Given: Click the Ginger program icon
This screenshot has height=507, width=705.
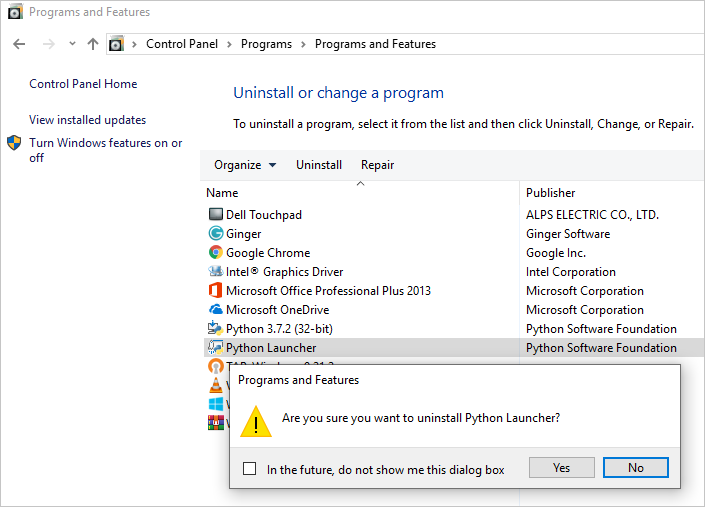Looking at the screenshot, I should 215,234.
